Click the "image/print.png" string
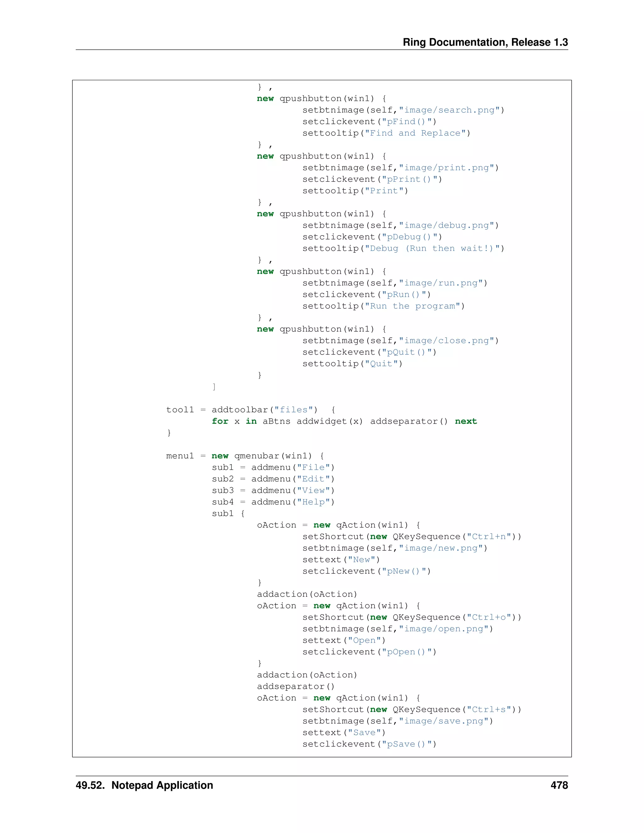 [447, 168]
